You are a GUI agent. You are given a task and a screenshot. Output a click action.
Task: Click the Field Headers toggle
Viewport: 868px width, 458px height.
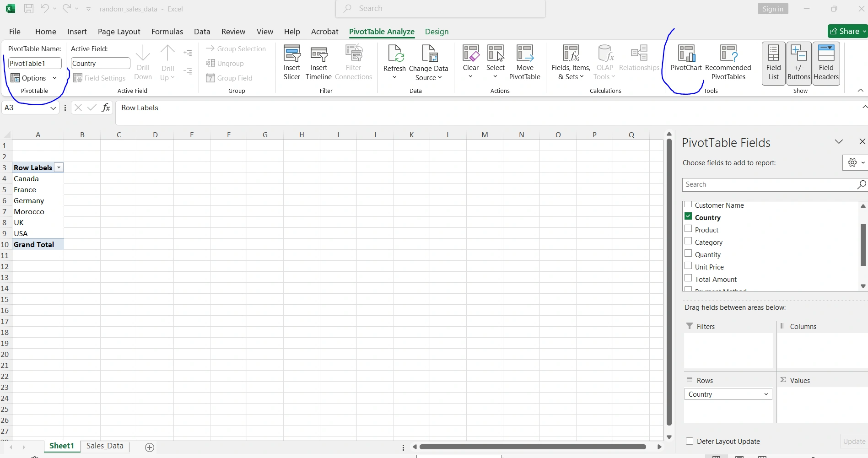pos(825,63)
